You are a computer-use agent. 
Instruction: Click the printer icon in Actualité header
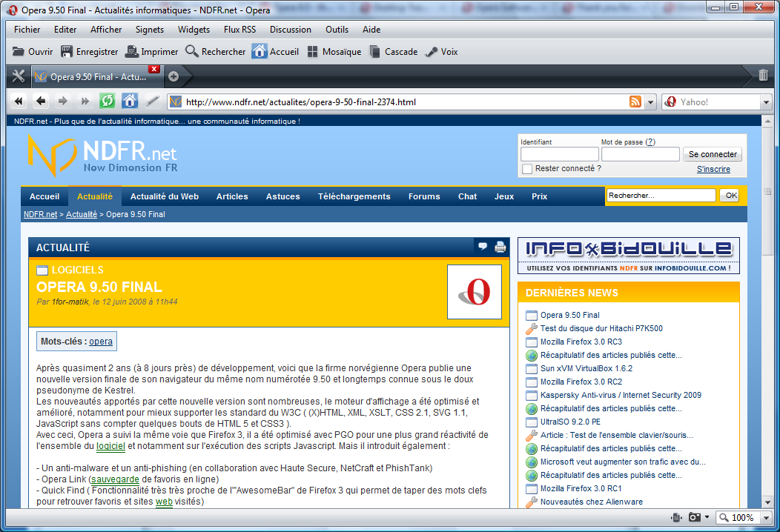[x=500, y=247]
